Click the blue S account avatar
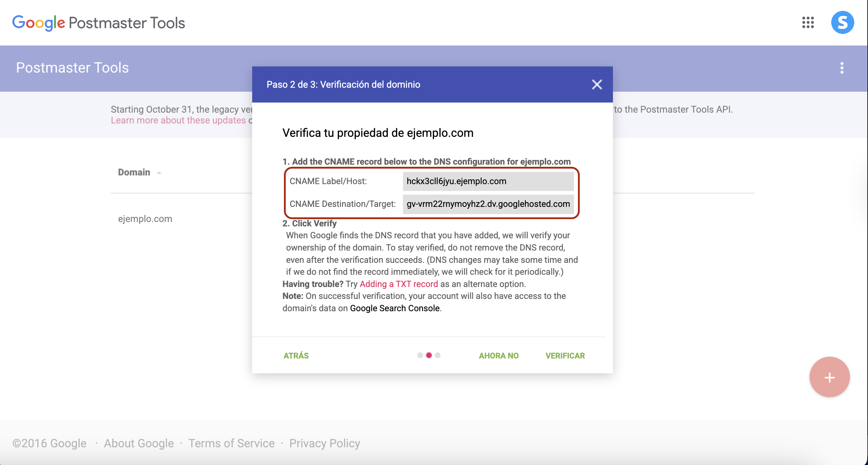The height and width of the screenshot is (465, 868). tap(842, 22)
